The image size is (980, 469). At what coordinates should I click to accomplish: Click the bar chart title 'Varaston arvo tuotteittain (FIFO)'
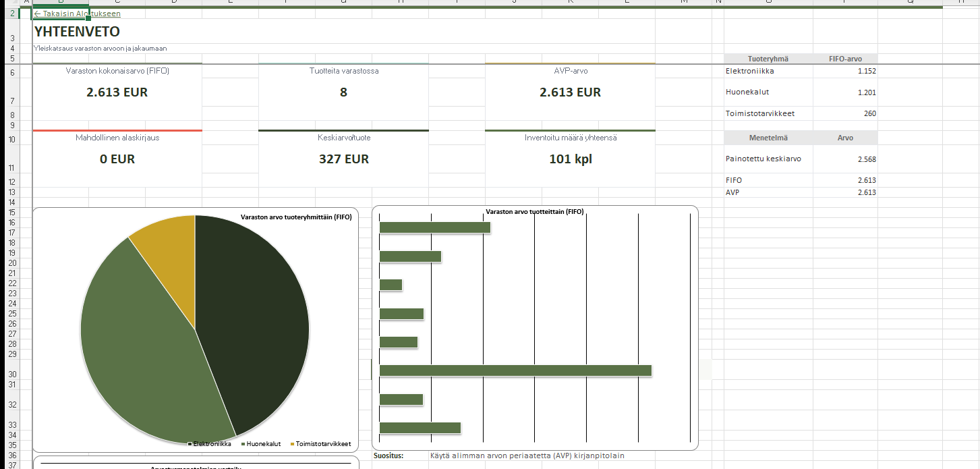tap(535, 212)
